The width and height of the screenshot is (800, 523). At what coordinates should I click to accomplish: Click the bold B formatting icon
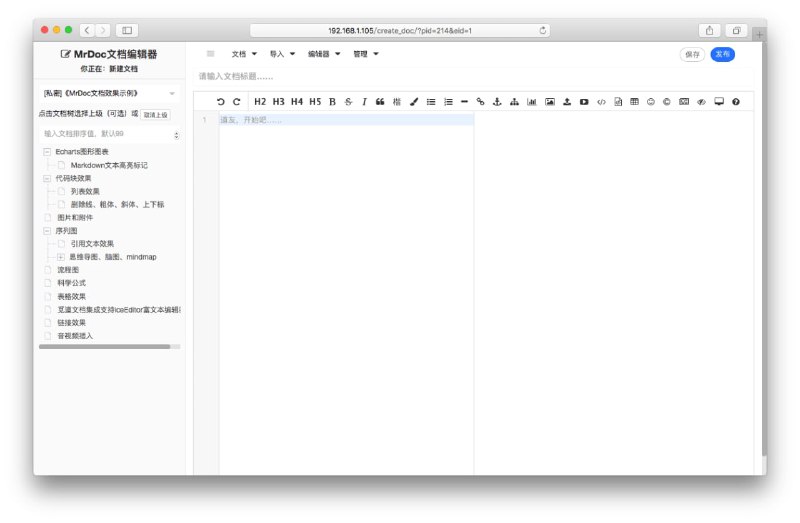pos(333,101)
